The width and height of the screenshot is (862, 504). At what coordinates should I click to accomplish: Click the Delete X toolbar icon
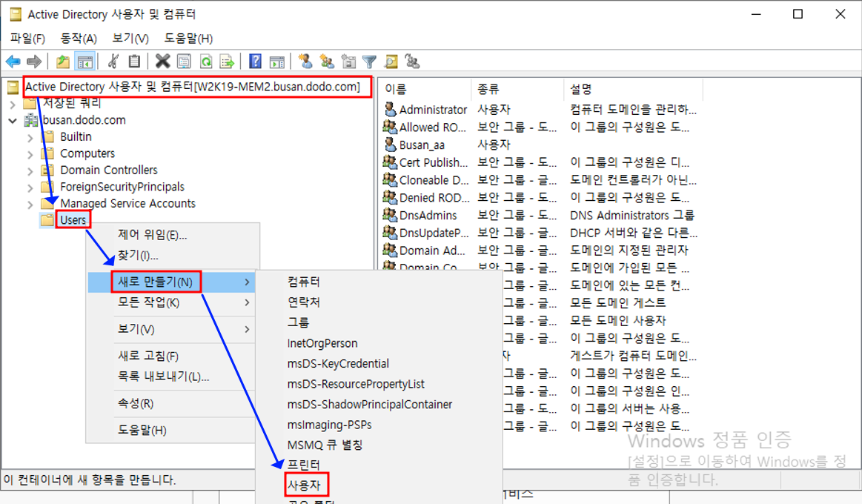(x=163, y=61)
